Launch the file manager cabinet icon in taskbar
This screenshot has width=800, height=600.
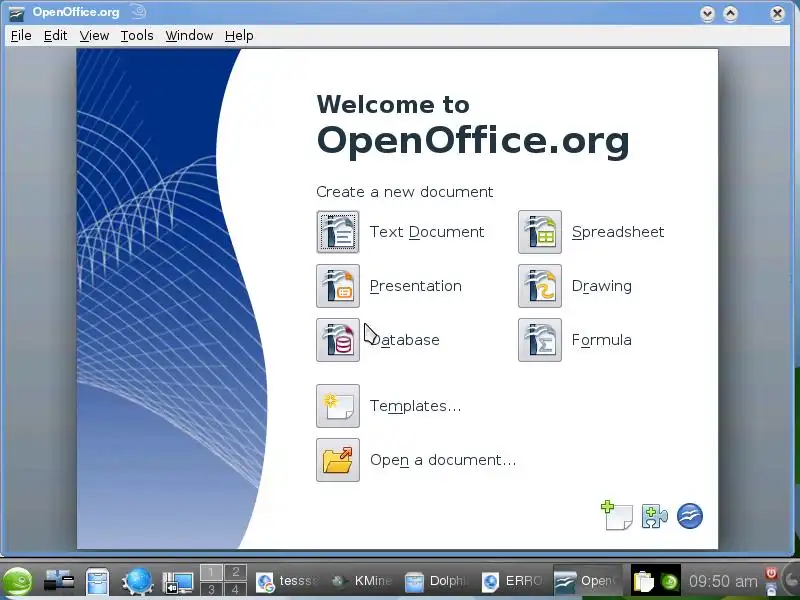click(97, 582)
